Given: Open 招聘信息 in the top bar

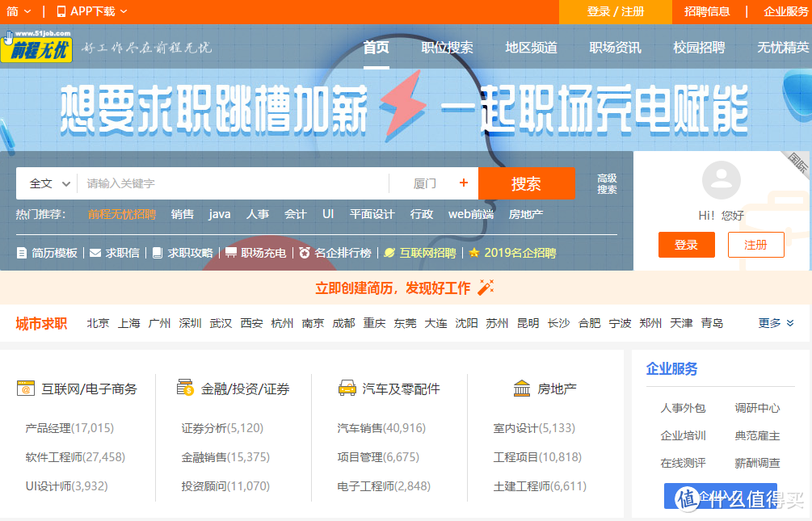Looking at the screenshot, I should [x=707, y=11].
